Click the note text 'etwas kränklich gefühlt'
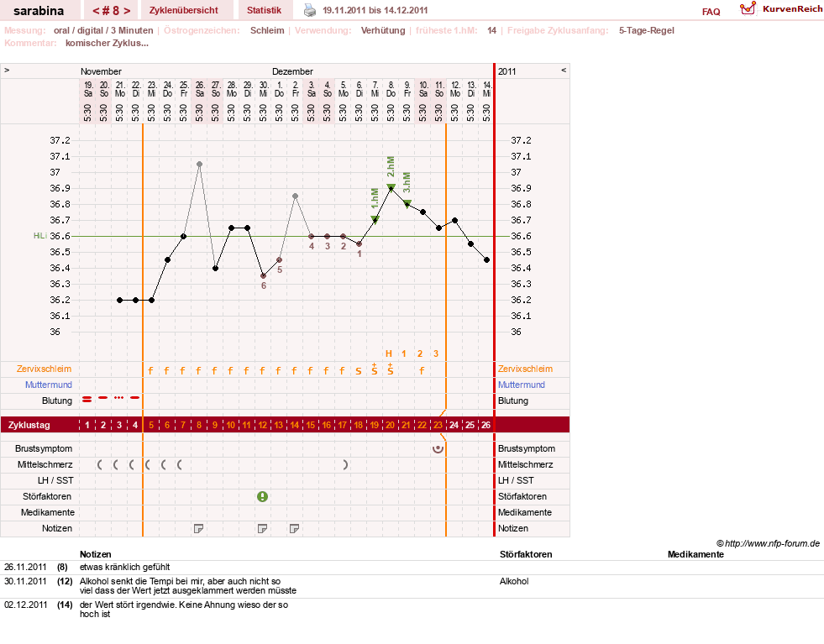 pyautogui.click(x=124, y=567)
